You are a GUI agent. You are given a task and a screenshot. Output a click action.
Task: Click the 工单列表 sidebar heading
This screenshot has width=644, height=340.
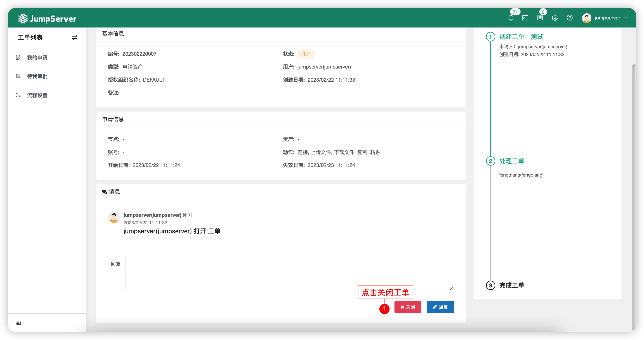pos(30,38)
